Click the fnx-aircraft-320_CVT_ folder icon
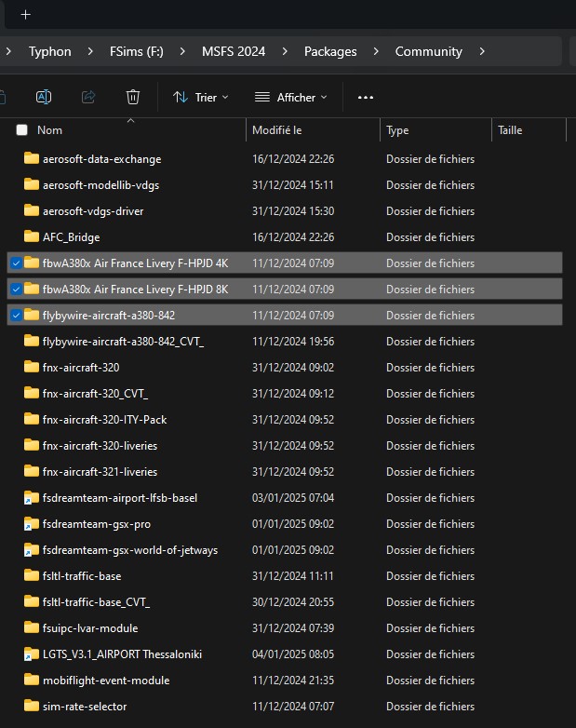576x728 pixels. pyautogui.click(x=31, y=393)
